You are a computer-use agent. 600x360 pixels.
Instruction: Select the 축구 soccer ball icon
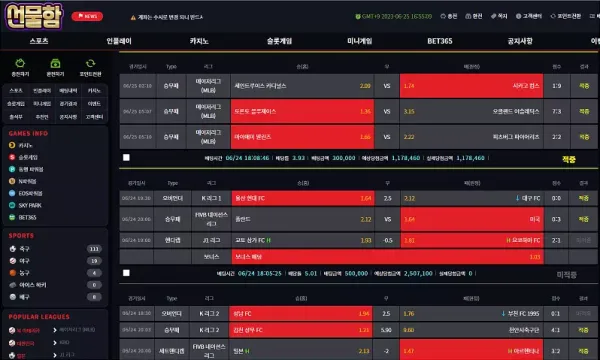(13, 249)
